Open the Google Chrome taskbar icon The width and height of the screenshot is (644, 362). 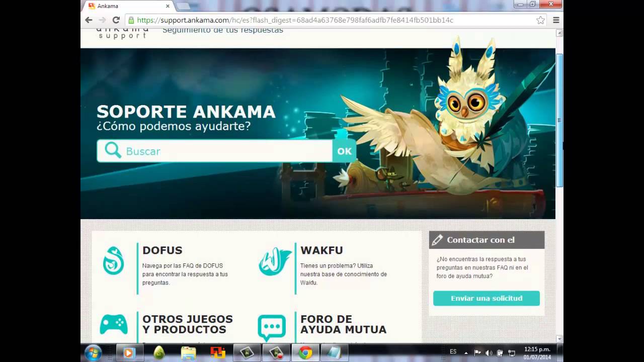(x=305, y=353)
